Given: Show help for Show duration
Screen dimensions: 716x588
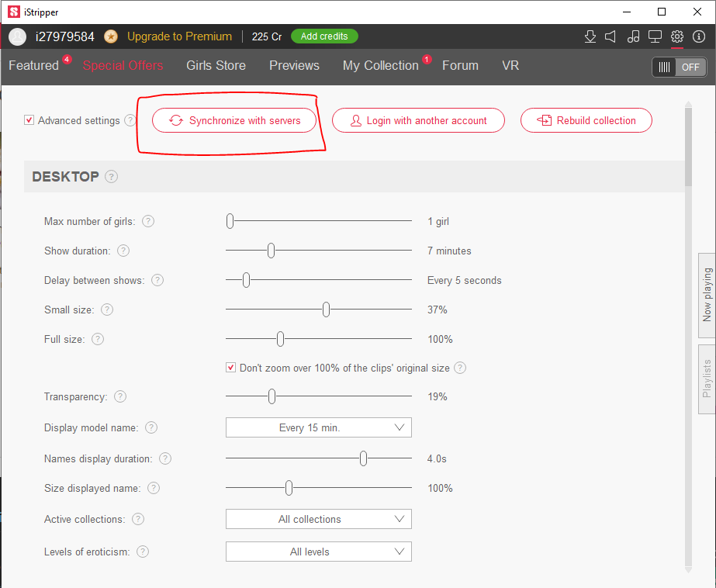Looking at the screenshot, I should [123, 251].
